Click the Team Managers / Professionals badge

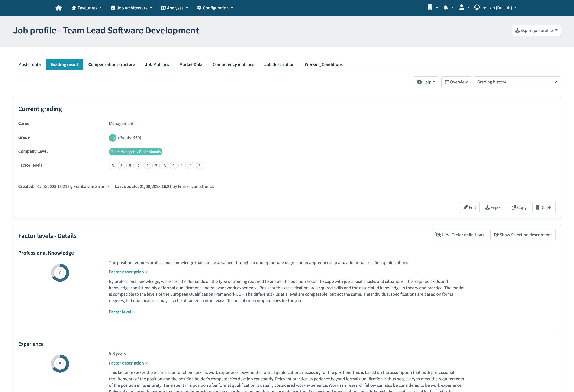click(135, 152)
